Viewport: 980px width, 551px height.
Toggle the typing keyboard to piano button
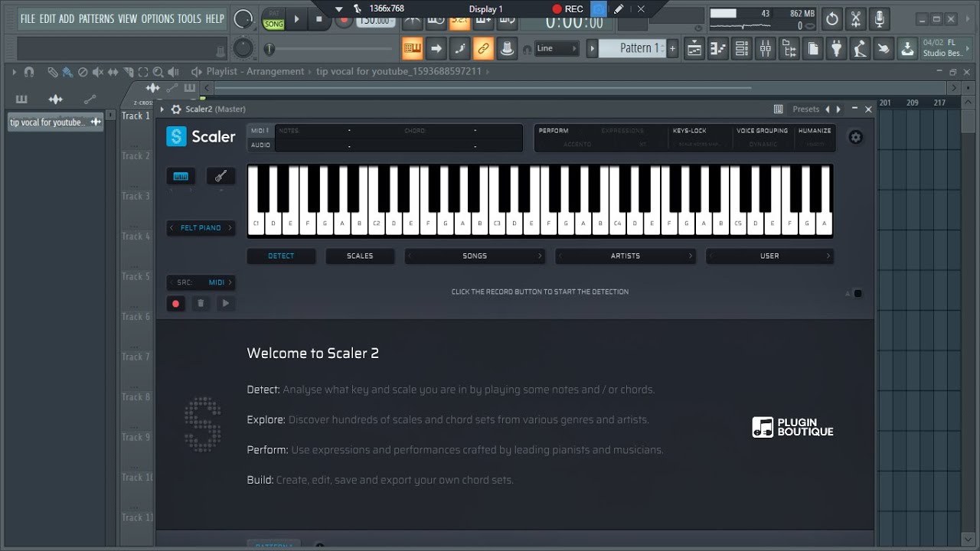click(x=413, y=48)
